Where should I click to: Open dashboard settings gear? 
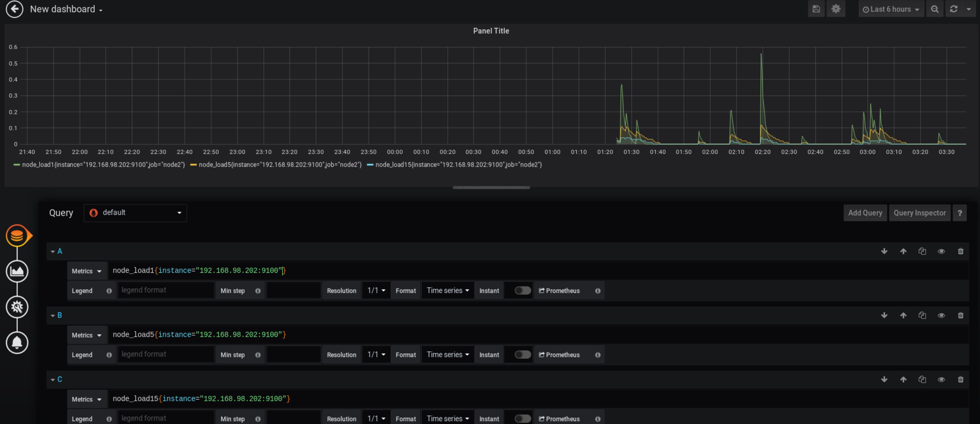[x=836, y=9]
